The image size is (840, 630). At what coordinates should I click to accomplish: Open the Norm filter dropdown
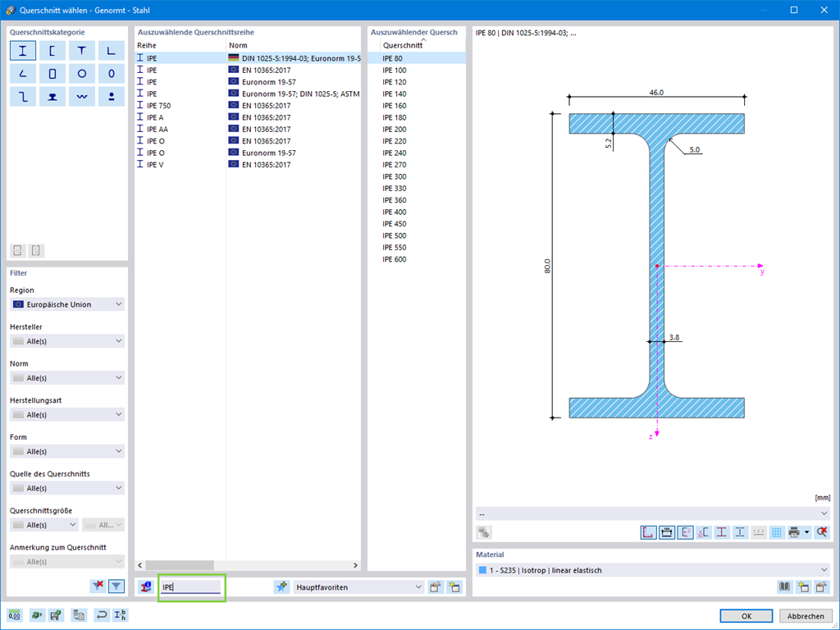point(67,378)
